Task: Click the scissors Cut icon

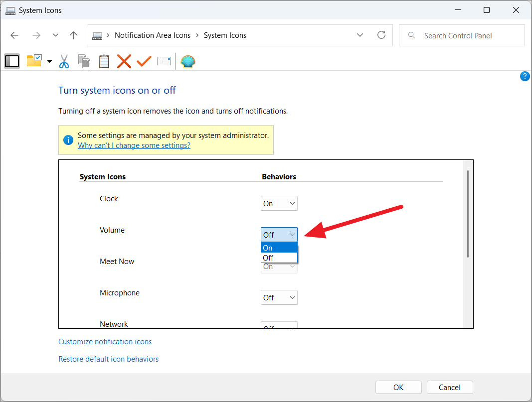Action: coord(64,61)
